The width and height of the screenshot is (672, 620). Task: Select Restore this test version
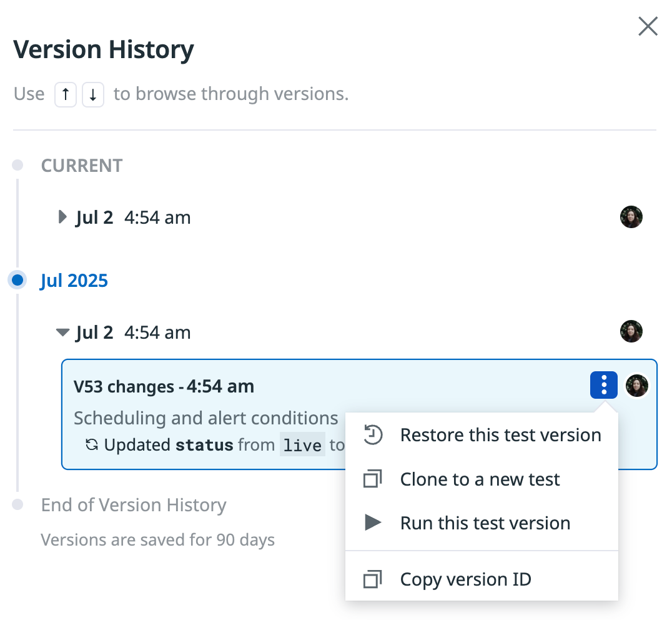pyautogui.click(x=482, y=435)
